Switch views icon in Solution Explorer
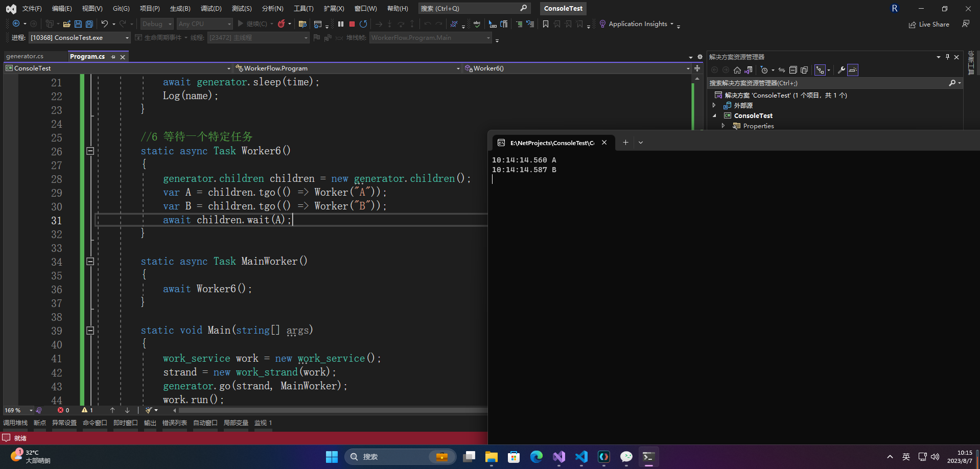The height and width of the screenshot is (469, 980). tap(749, 70)
